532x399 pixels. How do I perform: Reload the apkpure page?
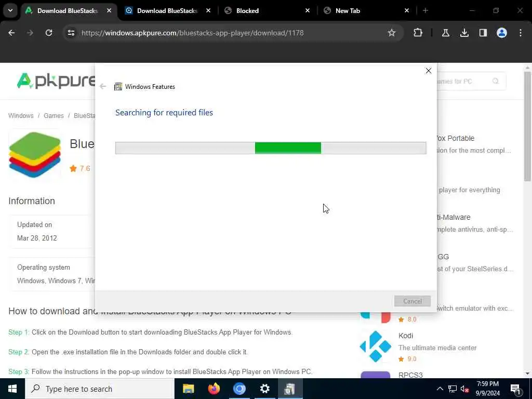click(49, 33)
